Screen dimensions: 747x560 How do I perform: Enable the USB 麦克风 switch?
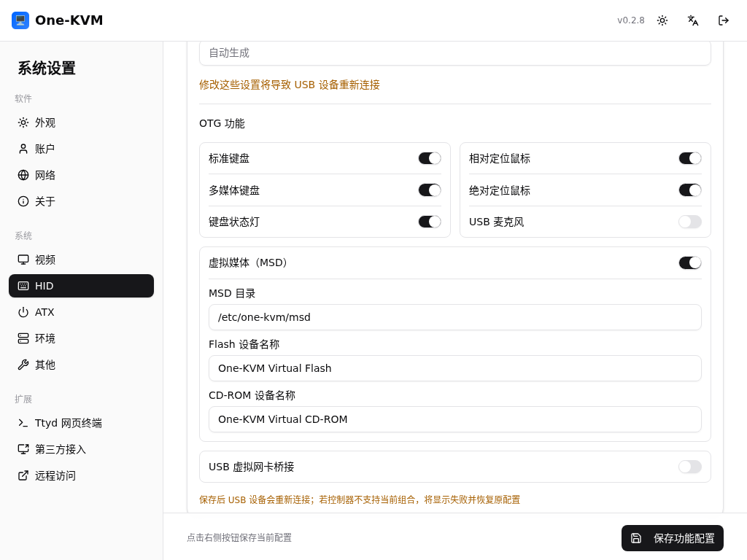(690, 222)
